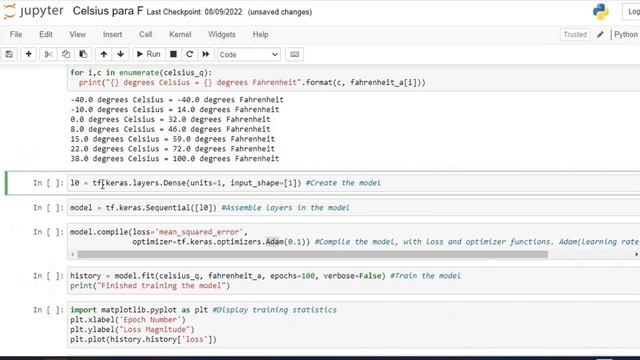This screenshot has height=360, width=640.
Task: Click the Last Checkpoint date text
Action: (194, 12)
